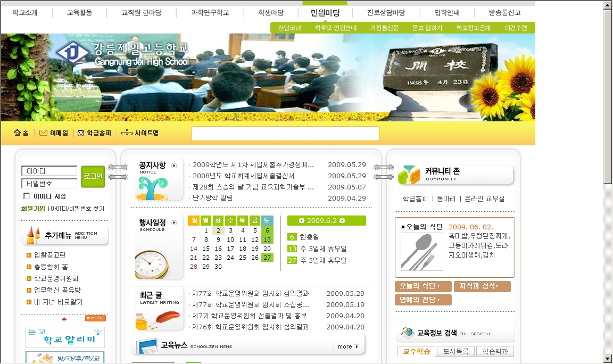
Task: Click the 커뮤니티 존 colorful blocks icon
Action: [409, 175]
